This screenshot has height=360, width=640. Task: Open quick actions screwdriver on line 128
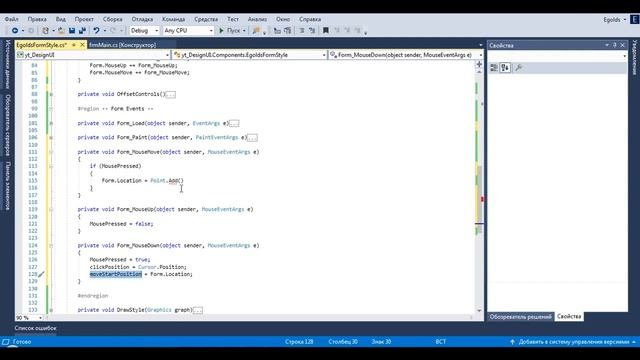(41, 274)
